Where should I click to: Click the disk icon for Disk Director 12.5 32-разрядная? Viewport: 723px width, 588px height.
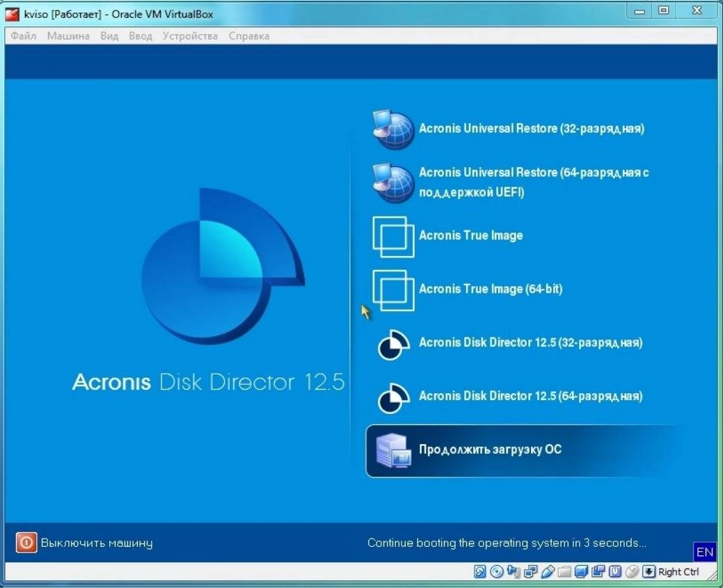coord(393,344)
